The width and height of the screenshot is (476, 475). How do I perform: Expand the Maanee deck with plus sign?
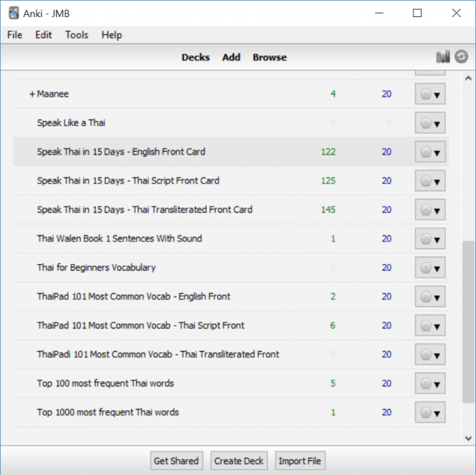pos(32,94)
